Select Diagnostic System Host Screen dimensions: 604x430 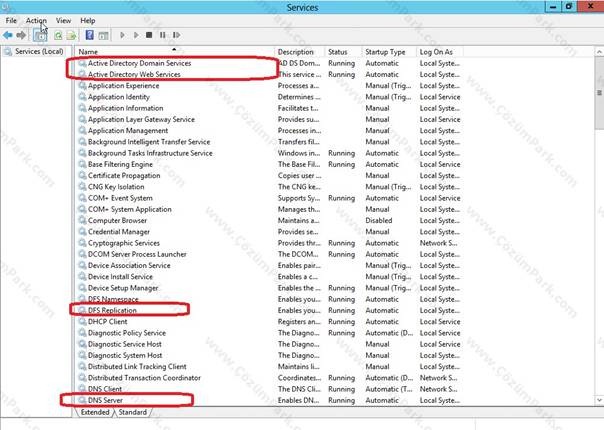point(125,355)
